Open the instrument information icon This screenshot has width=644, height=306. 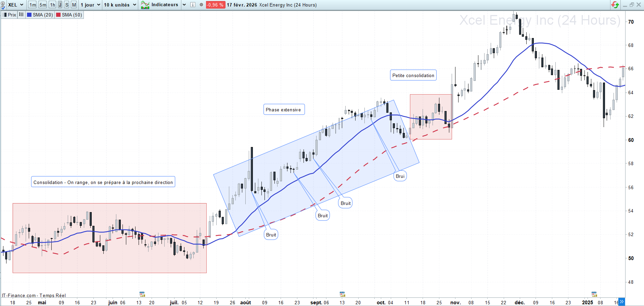click(193, 5)
